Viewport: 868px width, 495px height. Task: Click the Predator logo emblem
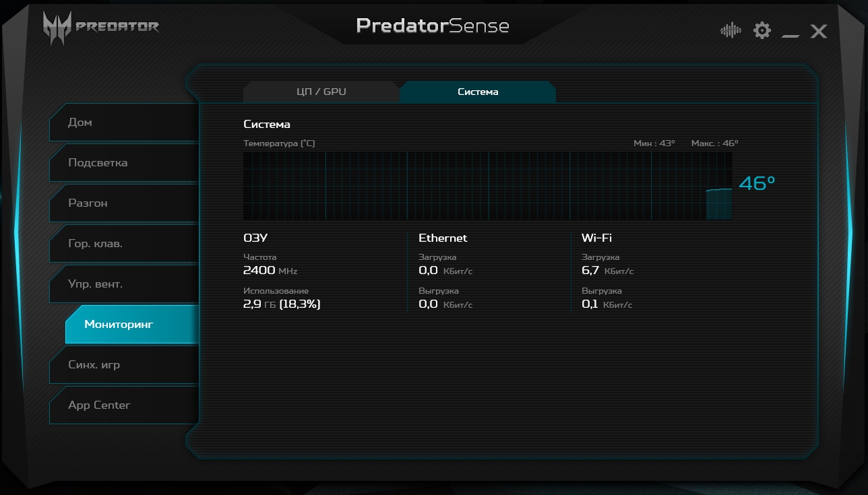pos(57,29)
